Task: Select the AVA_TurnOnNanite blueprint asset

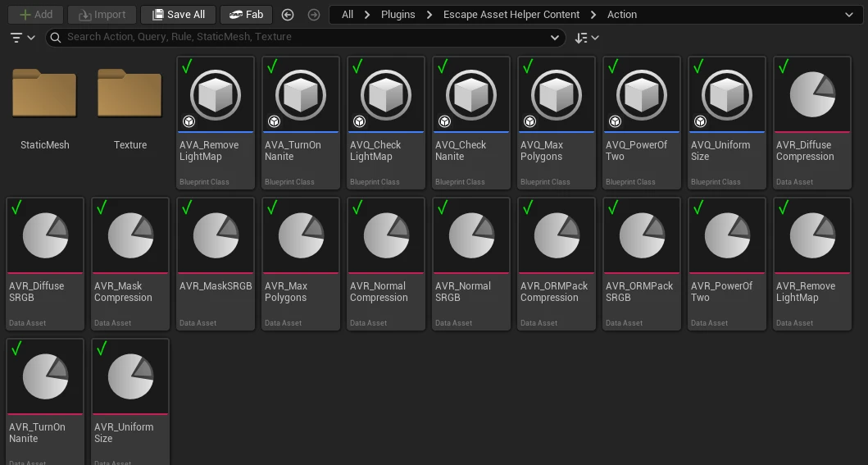Action: 301,123
